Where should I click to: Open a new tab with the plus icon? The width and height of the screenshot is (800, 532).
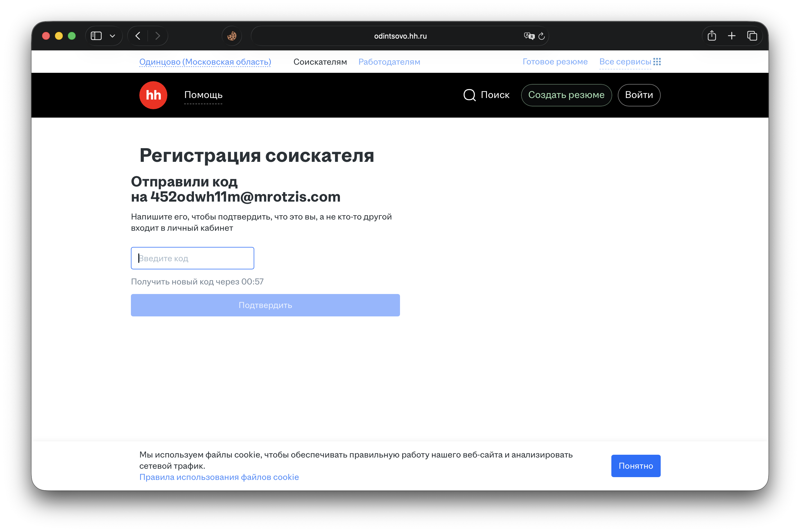[x=732, y=36]
